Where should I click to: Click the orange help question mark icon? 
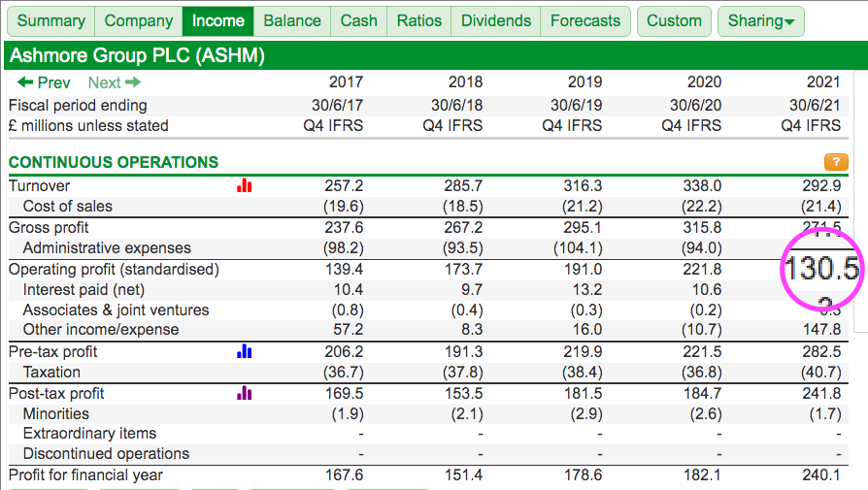pos(836,162)
